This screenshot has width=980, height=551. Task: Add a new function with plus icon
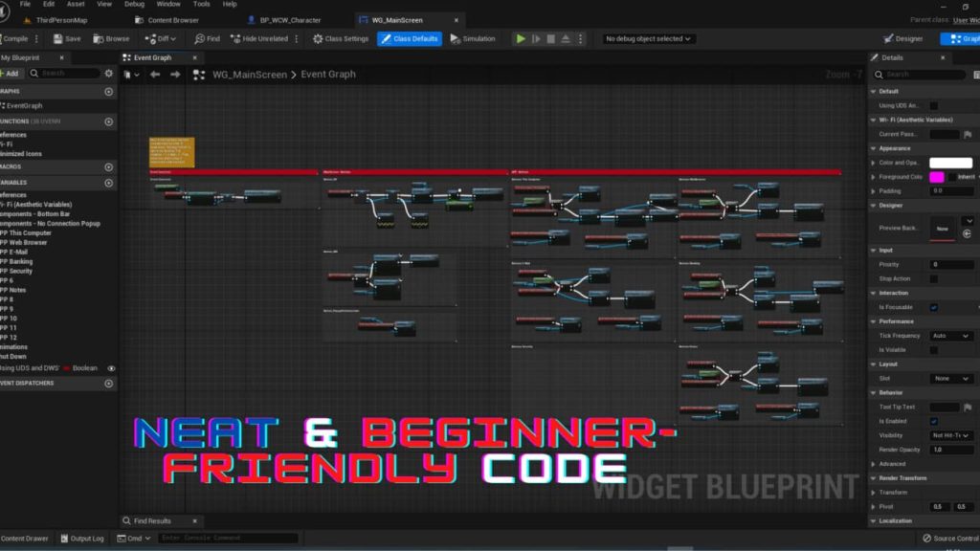point(108,121)
